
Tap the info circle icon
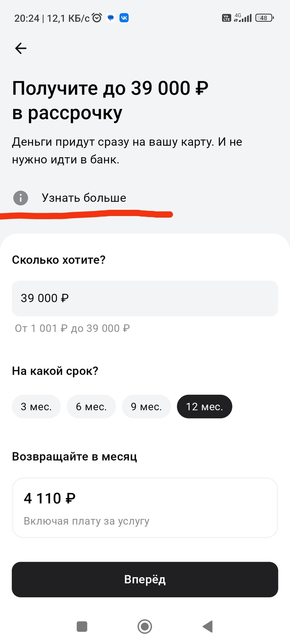20,198
